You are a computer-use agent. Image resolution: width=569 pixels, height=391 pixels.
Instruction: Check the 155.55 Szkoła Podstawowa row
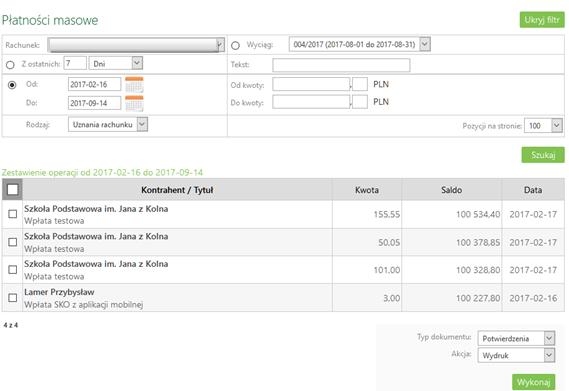pyautogui.click(x=13, y=214)
